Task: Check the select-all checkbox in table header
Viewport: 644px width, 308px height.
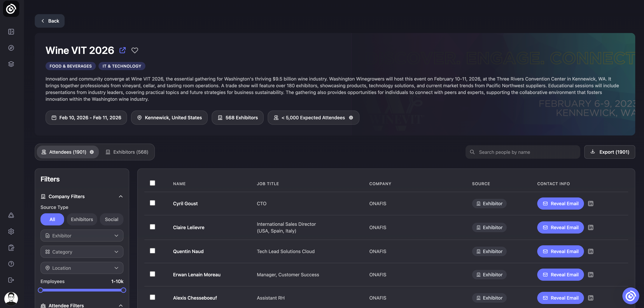Action: coord(152,183)
